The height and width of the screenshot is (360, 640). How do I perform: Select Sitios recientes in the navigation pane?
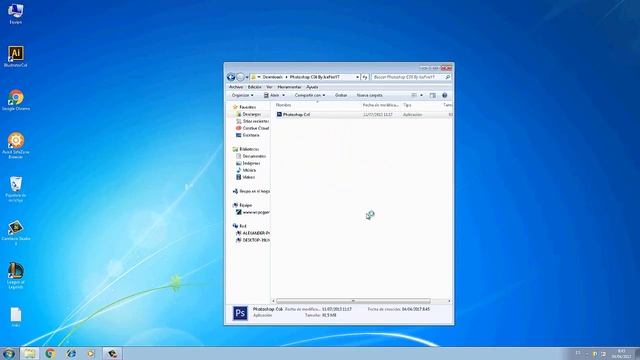coord(252,122)
